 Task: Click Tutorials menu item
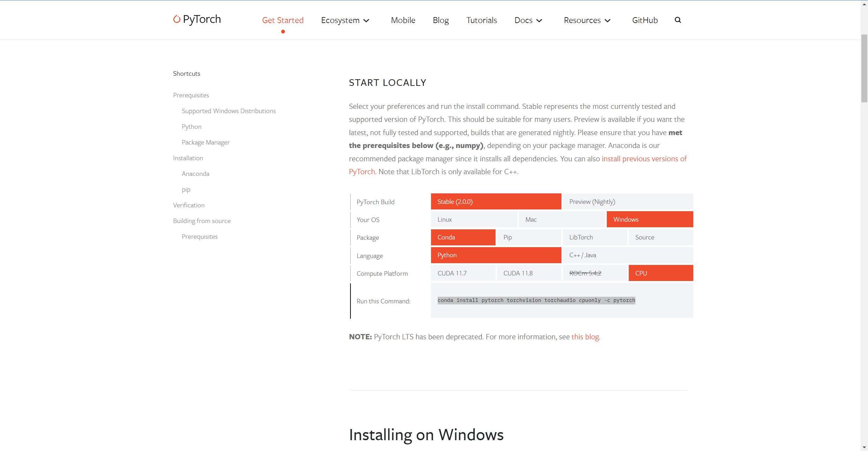481,20
